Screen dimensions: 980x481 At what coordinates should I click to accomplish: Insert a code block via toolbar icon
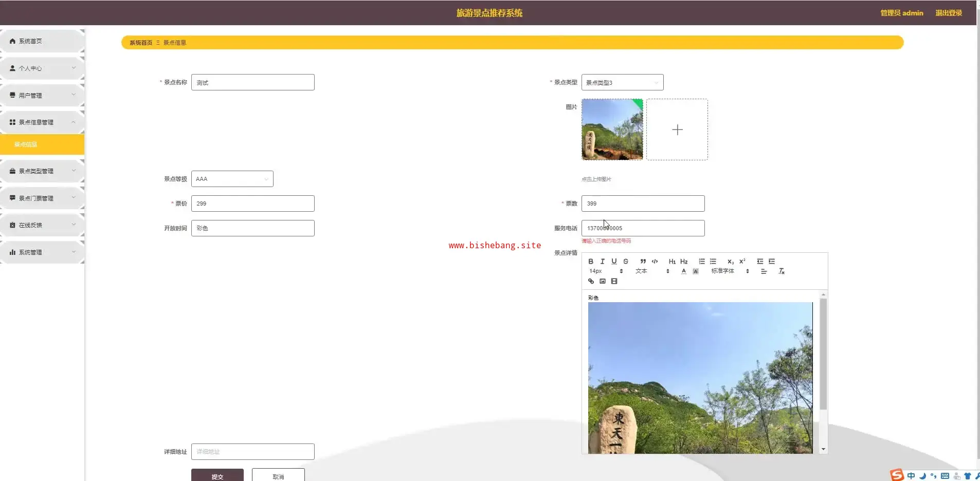(655, 262)
